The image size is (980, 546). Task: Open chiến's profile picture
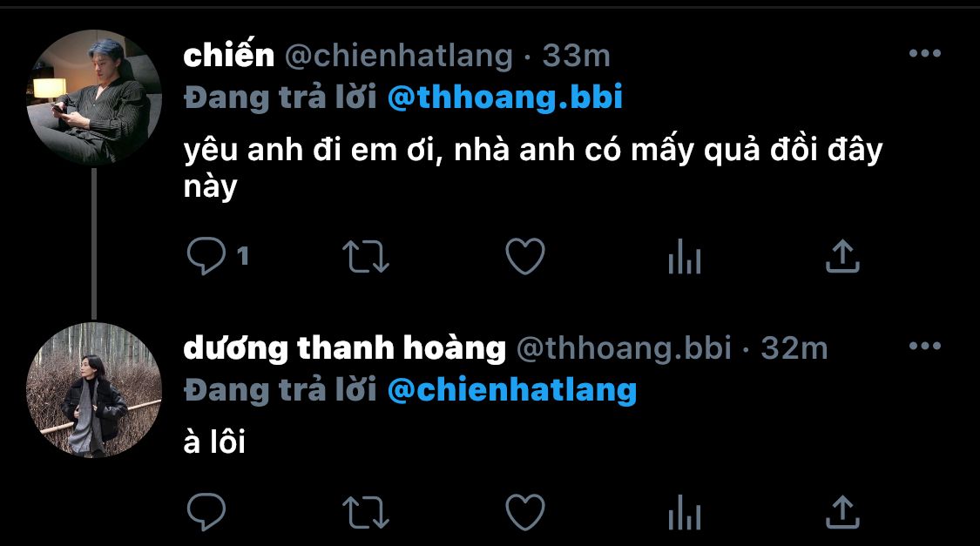click(94, 98)
